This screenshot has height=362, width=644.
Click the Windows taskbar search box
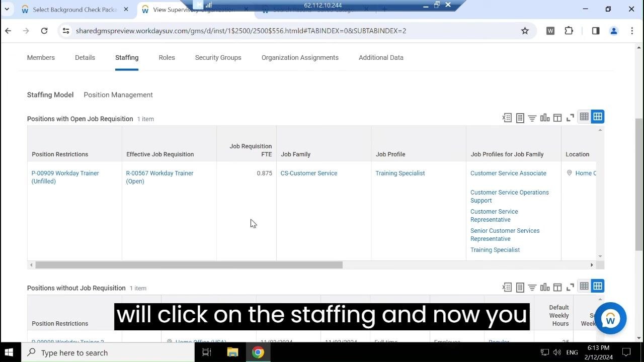point(108,352)
